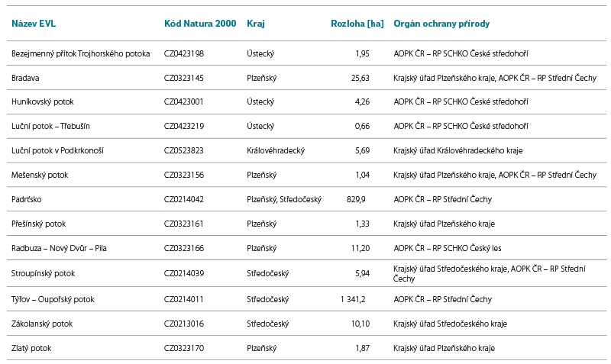Click code CZ0423198 in the table

click(x=184, y=53)
